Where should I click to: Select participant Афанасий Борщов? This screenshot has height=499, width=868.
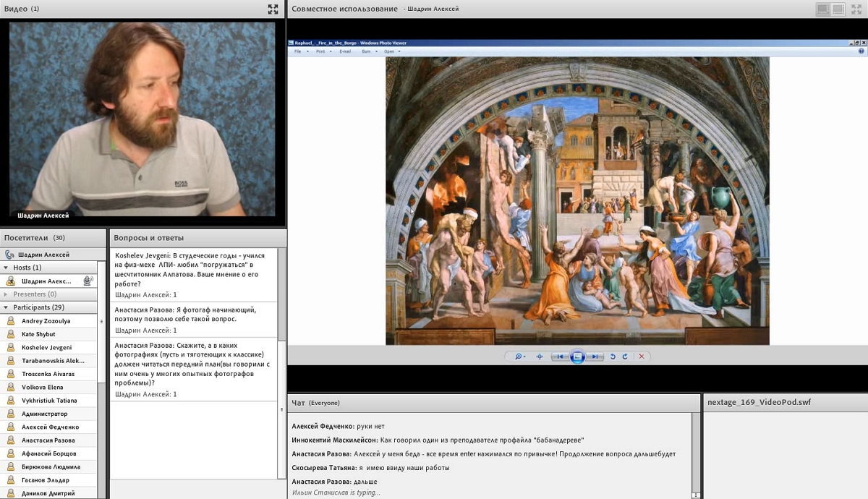pos(48,453)
